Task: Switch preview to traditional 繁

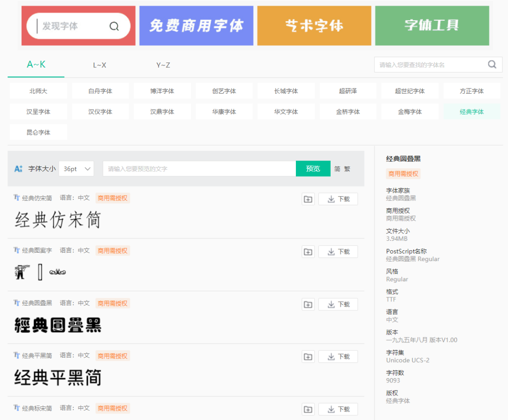Action: click(x=347, y=169)
